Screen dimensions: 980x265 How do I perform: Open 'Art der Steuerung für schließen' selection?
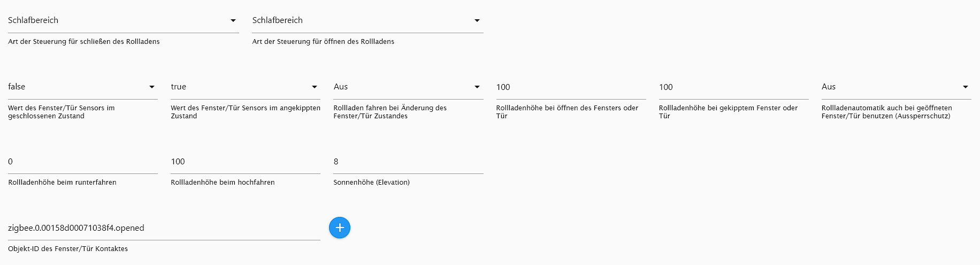pos(124,21)
